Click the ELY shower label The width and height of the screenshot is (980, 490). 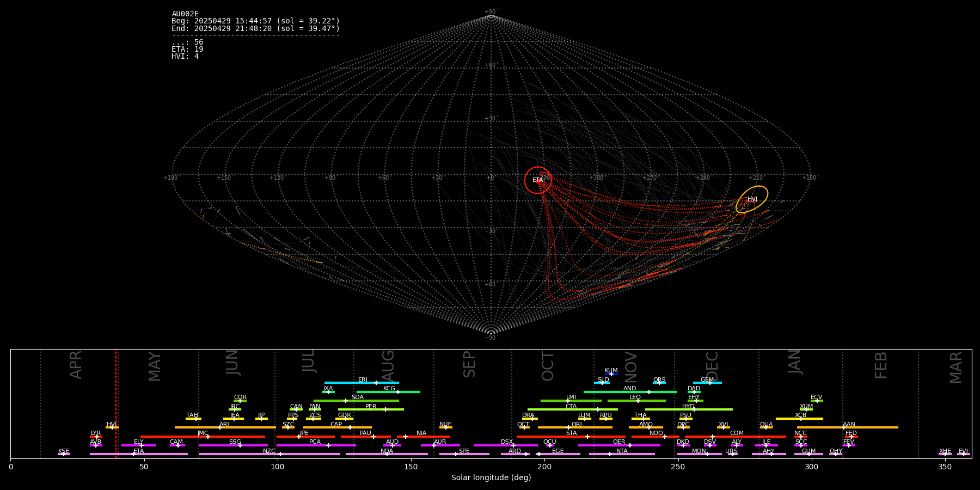139,442
